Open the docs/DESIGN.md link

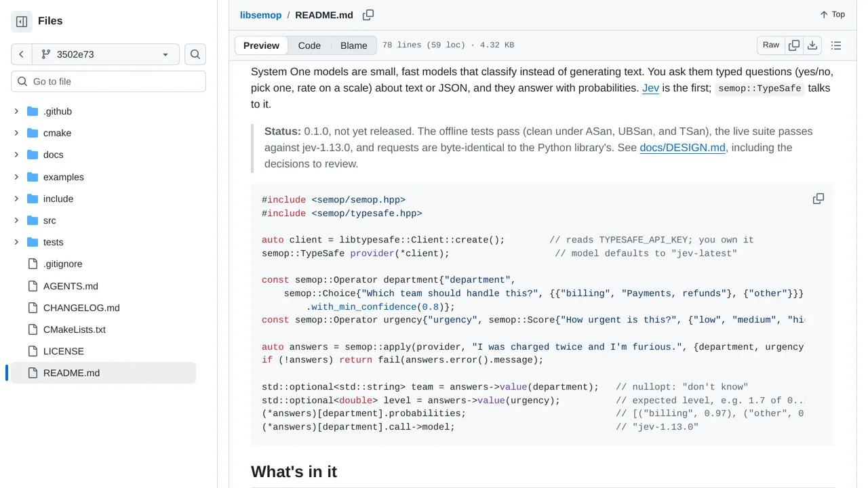682,148
